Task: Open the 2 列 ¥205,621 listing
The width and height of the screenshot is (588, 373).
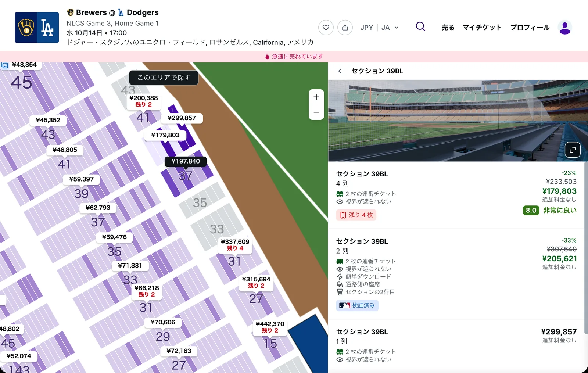Action: pyautogui.click(x=456, y=274)
